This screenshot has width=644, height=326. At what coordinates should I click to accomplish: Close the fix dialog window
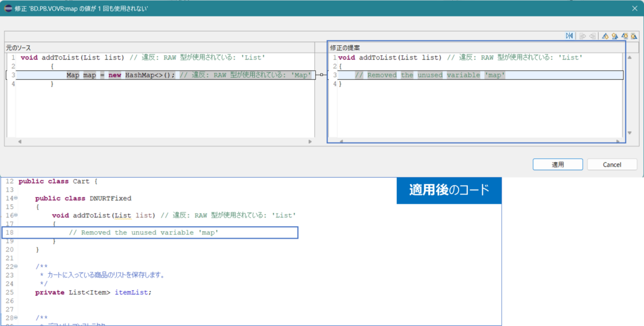[x=633, y=8]
